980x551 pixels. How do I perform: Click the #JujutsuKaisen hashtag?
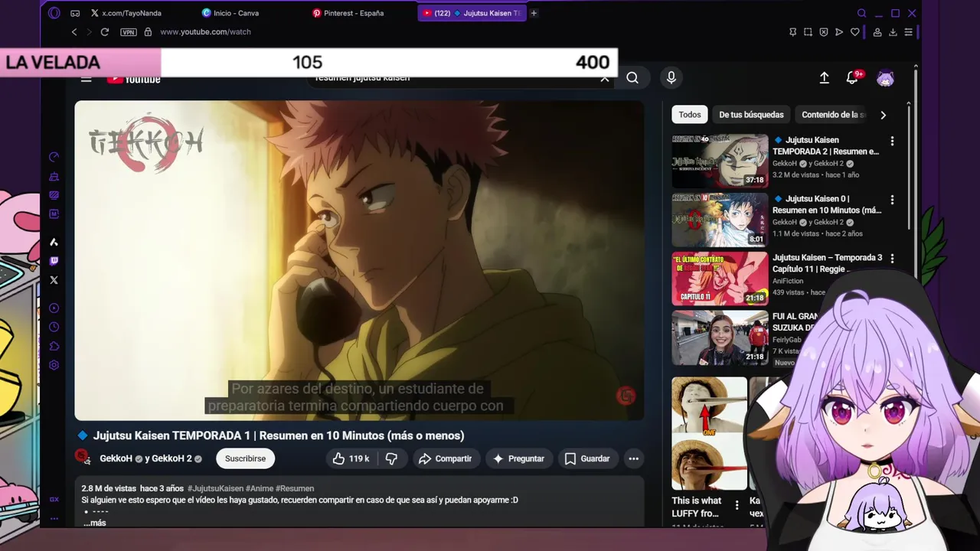[x=215, y=488]
